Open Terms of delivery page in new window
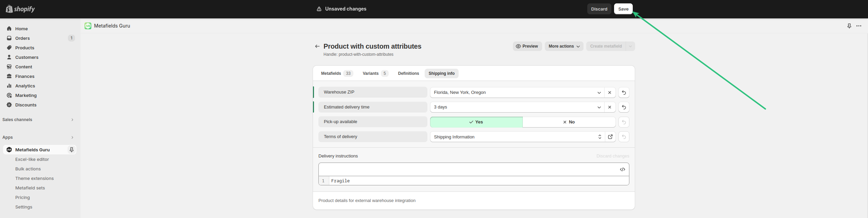 [x=610, y=137]
